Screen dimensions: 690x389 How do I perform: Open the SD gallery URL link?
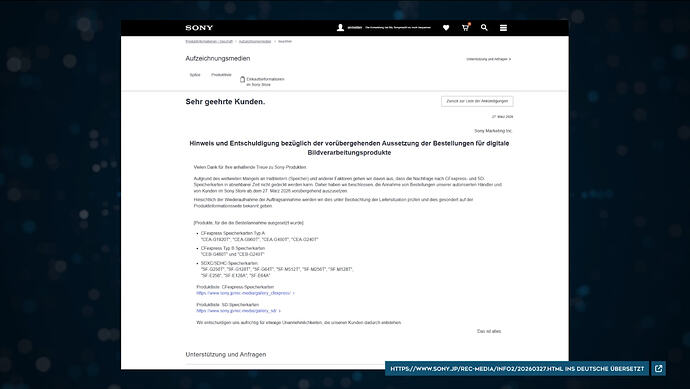coord(238,311)
